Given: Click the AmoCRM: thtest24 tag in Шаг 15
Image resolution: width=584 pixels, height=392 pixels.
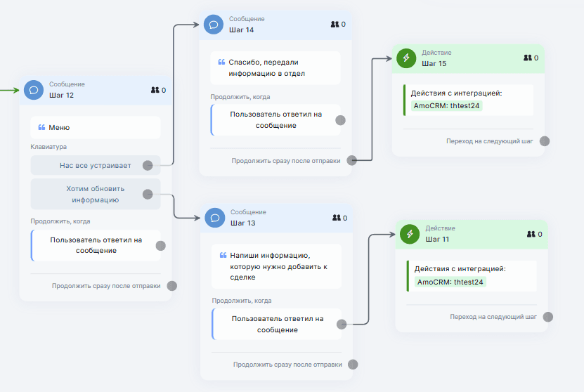Looking at the screenshot, I should point(448,106).
